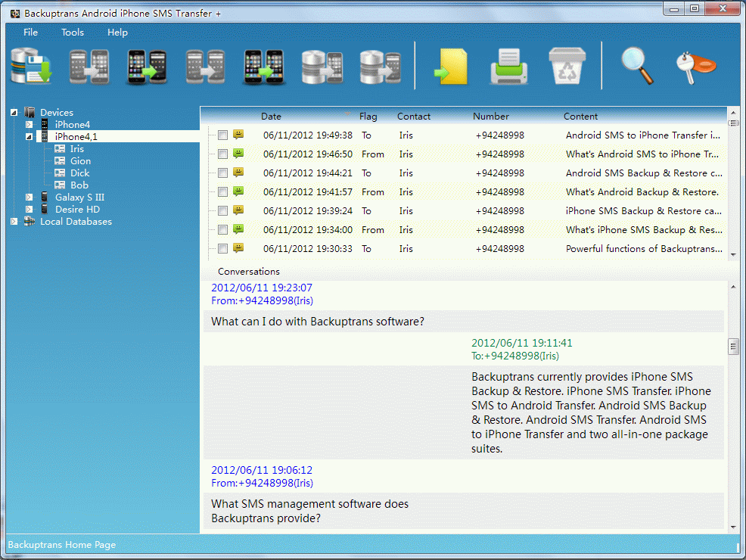The width and height of the screenshot is (746, 560).
Task: Sort messages by Date column header
Action: pyautogui.click(x=271, y=117)
